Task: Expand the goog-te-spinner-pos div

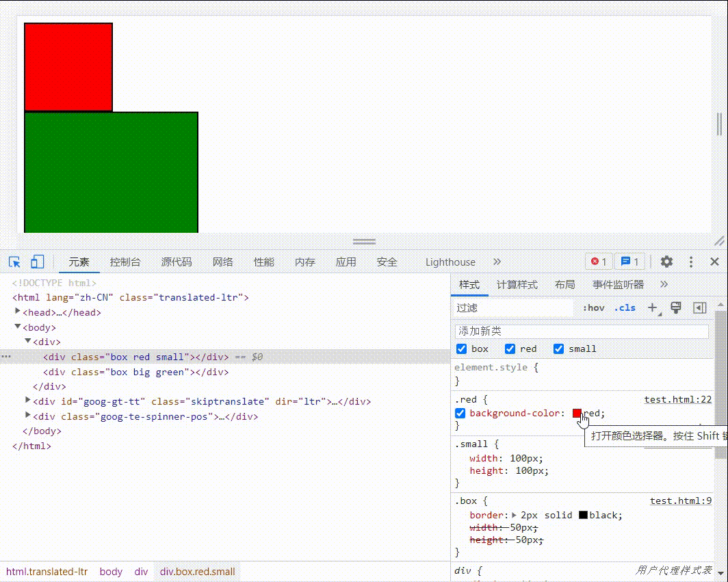Action: coord(28,415)
